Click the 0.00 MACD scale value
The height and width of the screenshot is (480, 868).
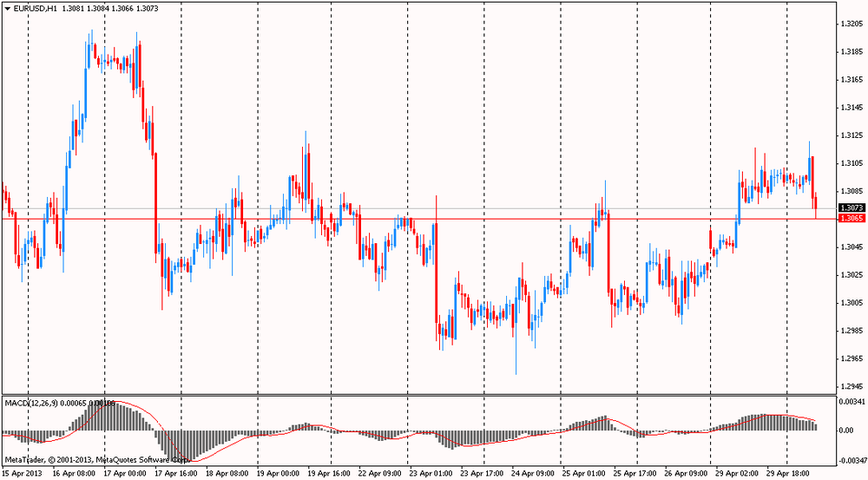846,431
